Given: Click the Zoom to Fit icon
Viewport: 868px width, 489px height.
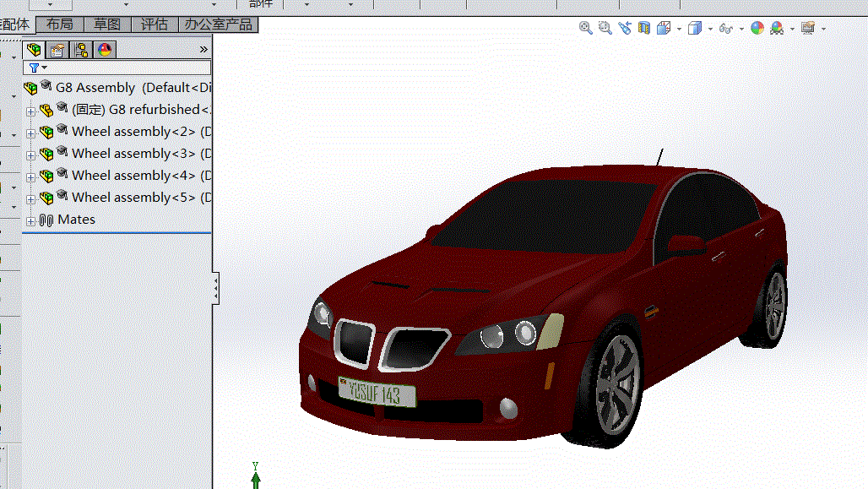Looking at the screenshot, I should coord(586,28).
